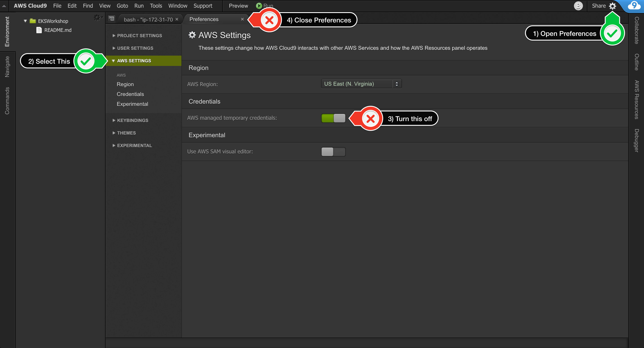Select USER SETTINGS menu item

point(135,48)
